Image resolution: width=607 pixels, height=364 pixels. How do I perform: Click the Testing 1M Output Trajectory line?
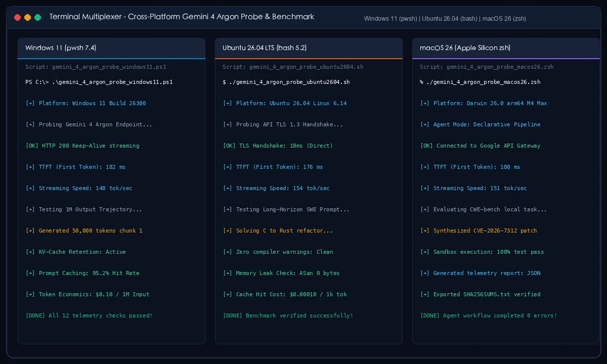tap(84, 209)
